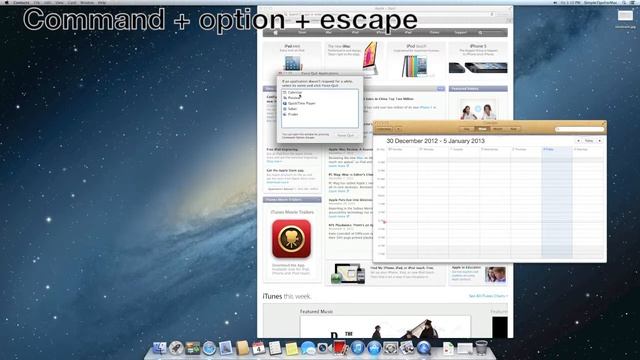Select QuickTime Player in Force Quit list
Screen dimensions: 640x360
pos(320,103)
